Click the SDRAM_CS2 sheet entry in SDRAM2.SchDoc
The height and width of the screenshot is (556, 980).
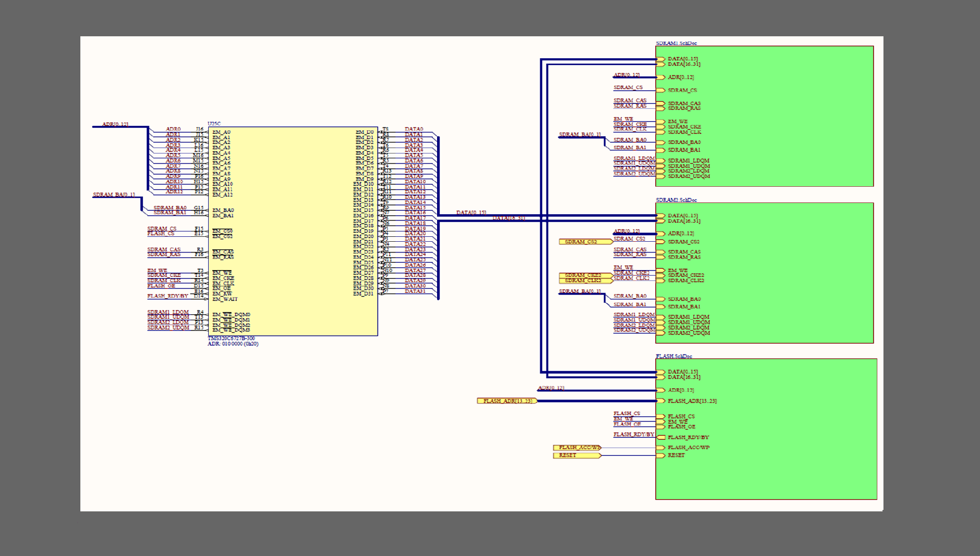pyautogui.click(x=678, y=242)
